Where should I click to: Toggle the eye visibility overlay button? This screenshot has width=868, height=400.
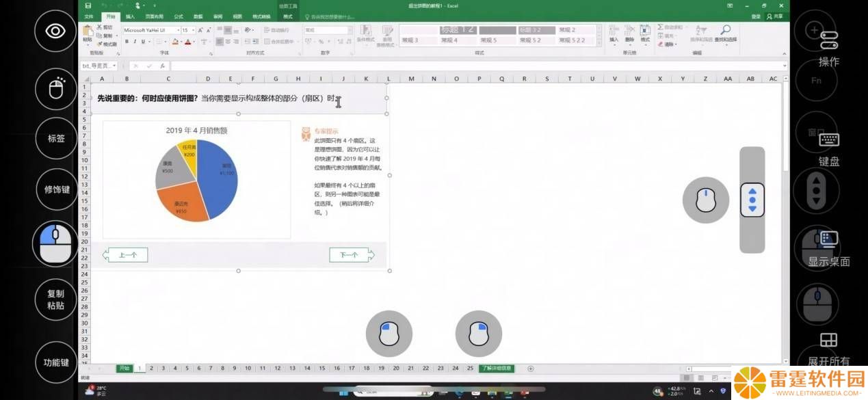56,31
